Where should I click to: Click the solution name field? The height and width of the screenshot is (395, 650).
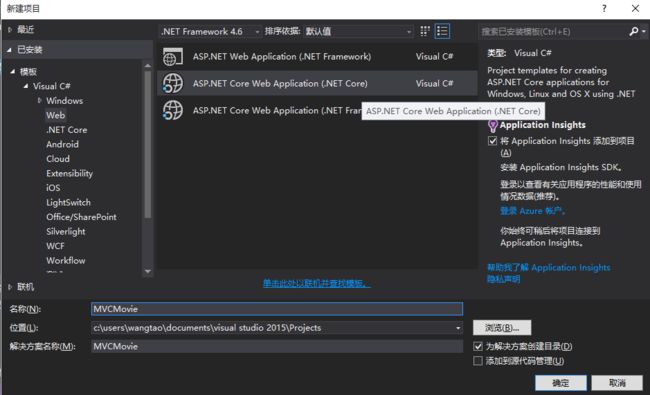pos(277,346)
